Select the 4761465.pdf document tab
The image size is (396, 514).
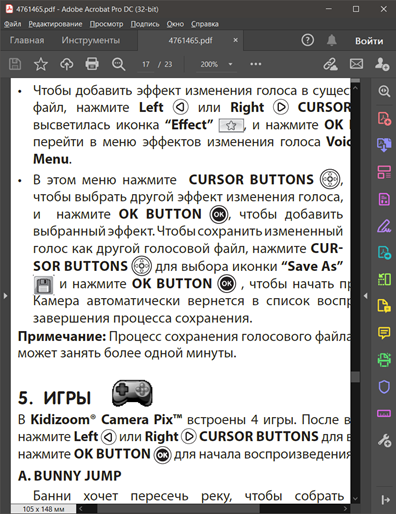(x=190, y=40)
